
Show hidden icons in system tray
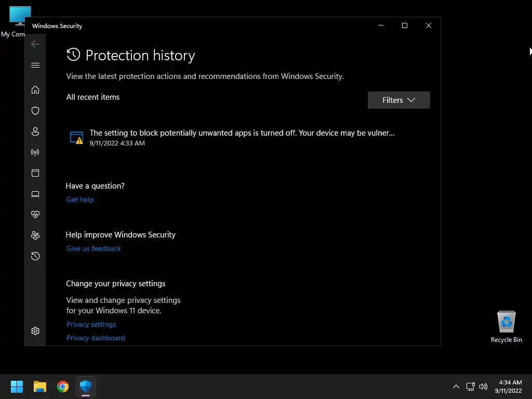456,387
